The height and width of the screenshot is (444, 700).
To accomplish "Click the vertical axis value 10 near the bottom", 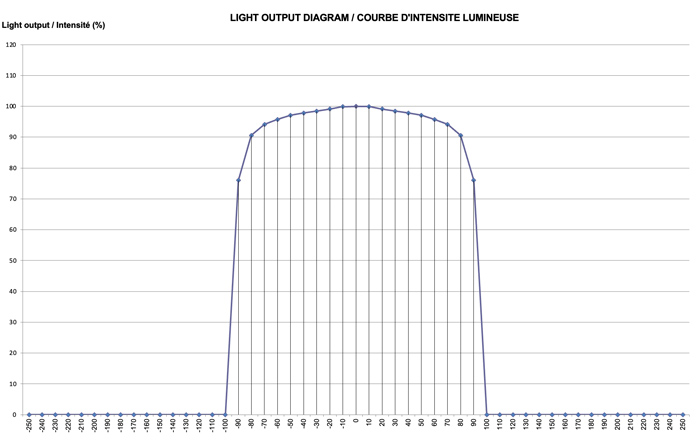I will point(12,384).
